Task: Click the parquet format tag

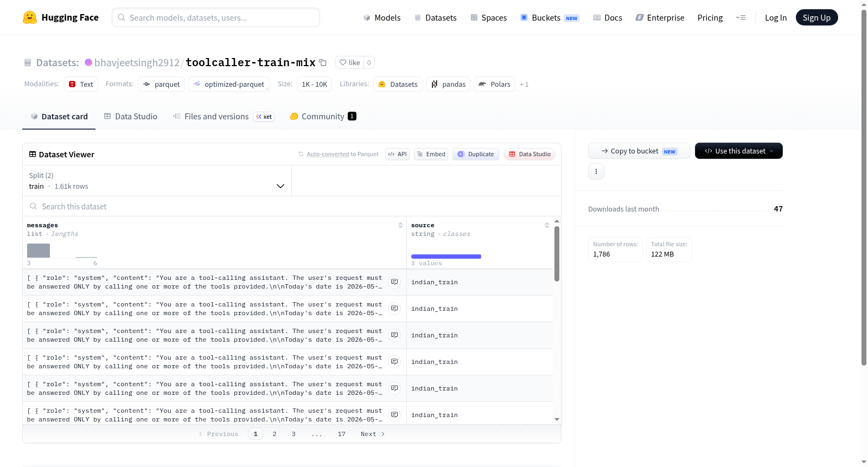Action: tap(162, 84)
